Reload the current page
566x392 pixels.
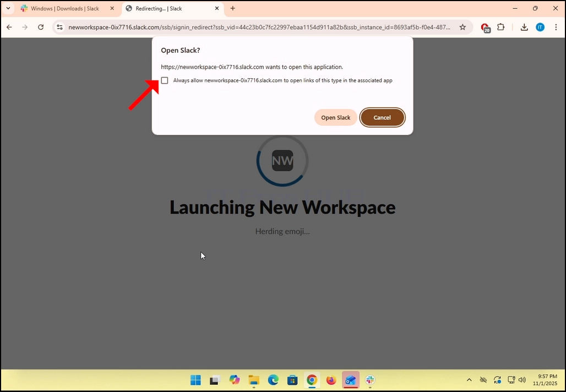coord(41,27)
